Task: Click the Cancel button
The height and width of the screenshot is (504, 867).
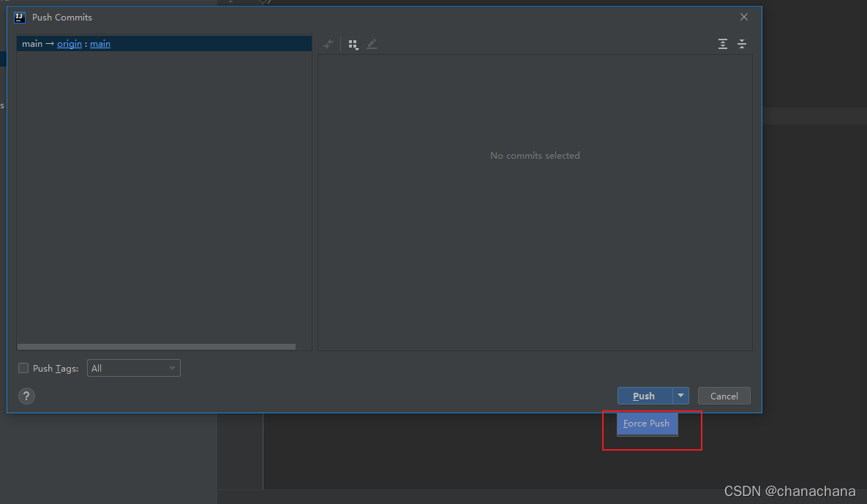Action: click(724, 396)
